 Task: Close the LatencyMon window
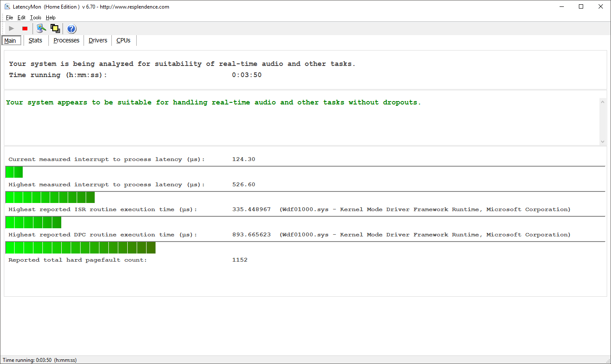coord(601,6)
